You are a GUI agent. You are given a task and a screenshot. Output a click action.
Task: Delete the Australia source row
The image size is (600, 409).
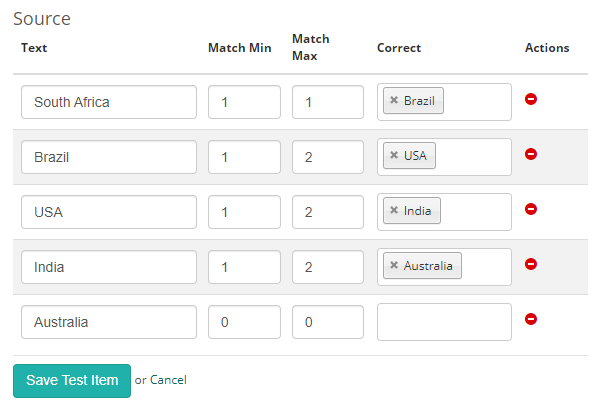531,319
